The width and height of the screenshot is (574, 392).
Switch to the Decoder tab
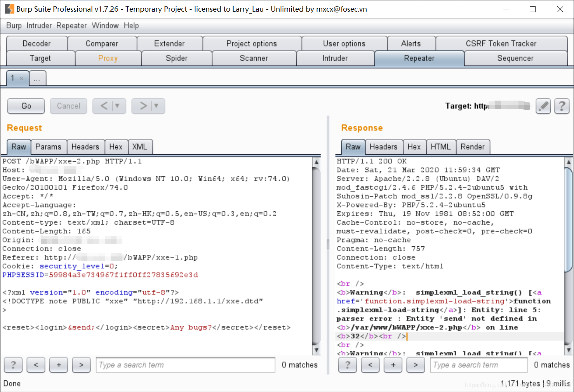[37, 44]
